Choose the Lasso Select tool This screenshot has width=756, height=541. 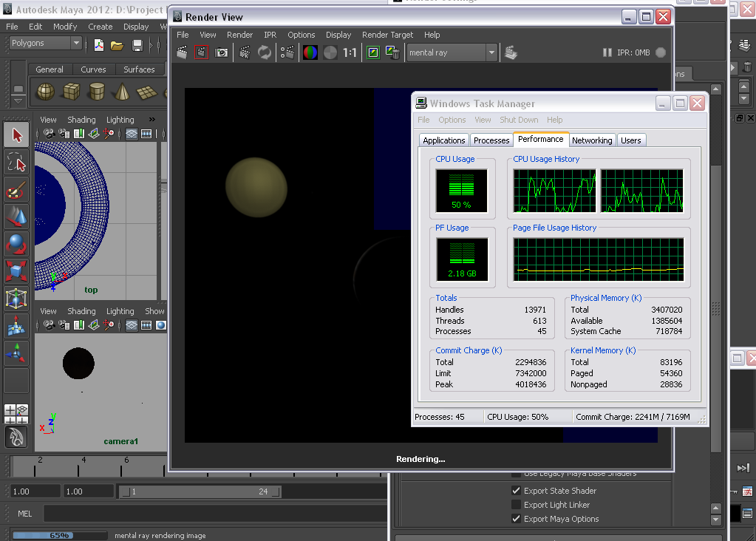click(17, 163)
